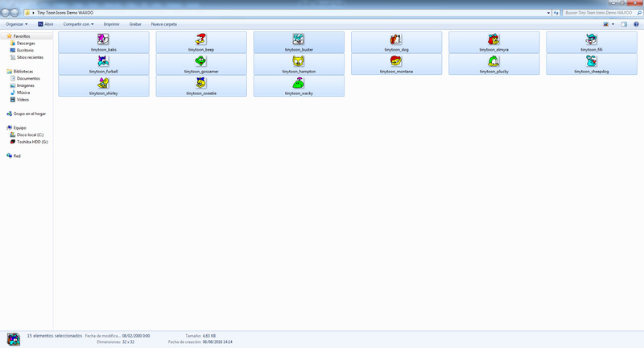Click the 15 elementos seleccionados text
644x348 pixels.
click(55, 336)
